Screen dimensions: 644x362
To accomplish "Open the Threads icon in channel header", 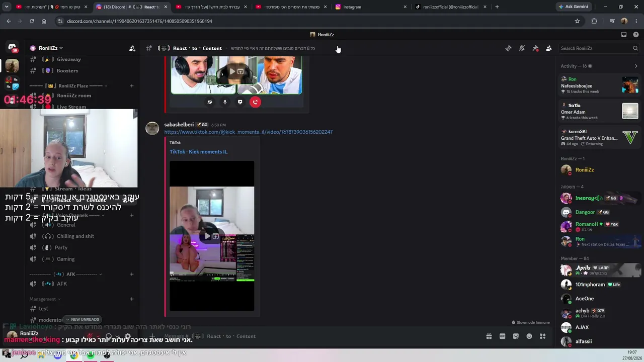I will click(x=509, y=48).
